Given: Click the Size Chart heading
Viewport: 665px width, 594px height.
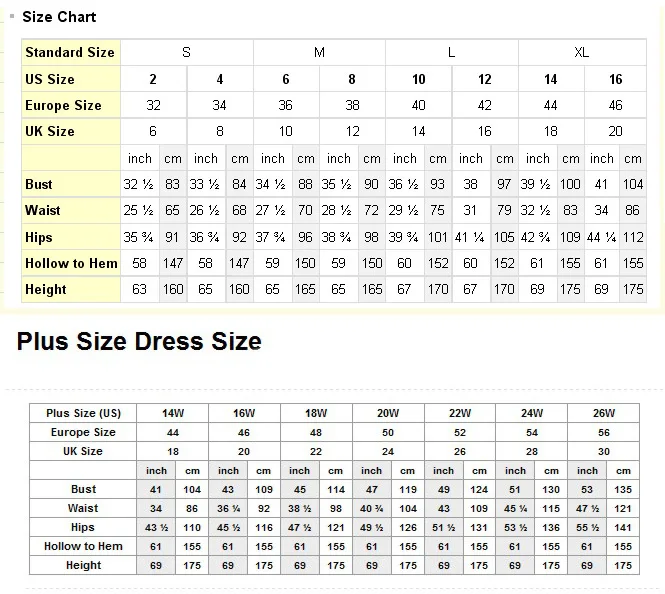Looking at the screenshot, I should (59, 17).
